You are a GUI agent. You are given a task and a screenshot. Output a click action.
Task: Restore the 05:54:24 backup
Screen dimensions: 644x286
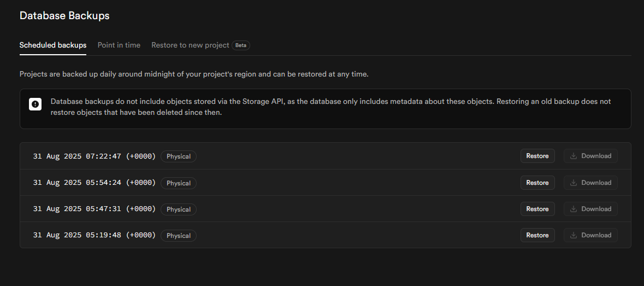pyautogui.click(x=537, y=183)
